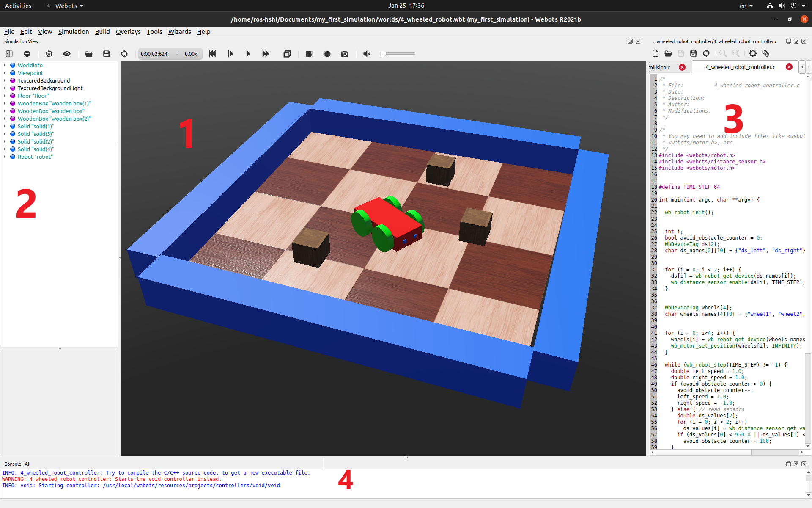This screenshot has width=812, height=508.
Task: Click the movie recording film icon
Action: (309, 54)
